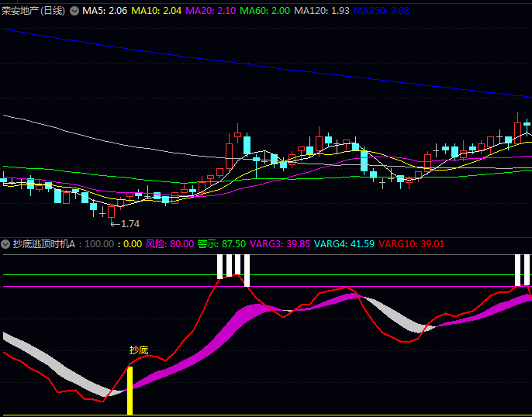Click the 抄底 text label on indicator
This screenshot has height=417, width=532.
coord(138,350)
